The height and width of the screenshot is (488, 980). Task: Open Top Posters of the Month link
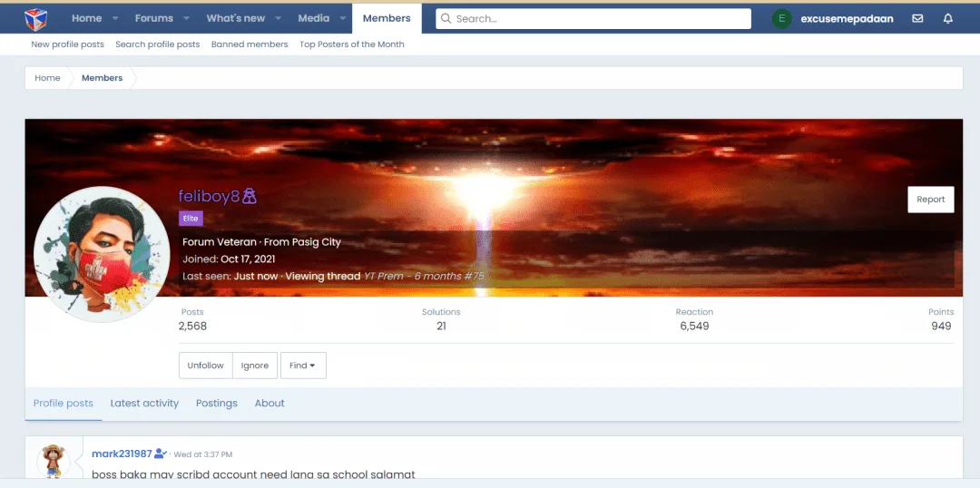(x=352, y=44)
